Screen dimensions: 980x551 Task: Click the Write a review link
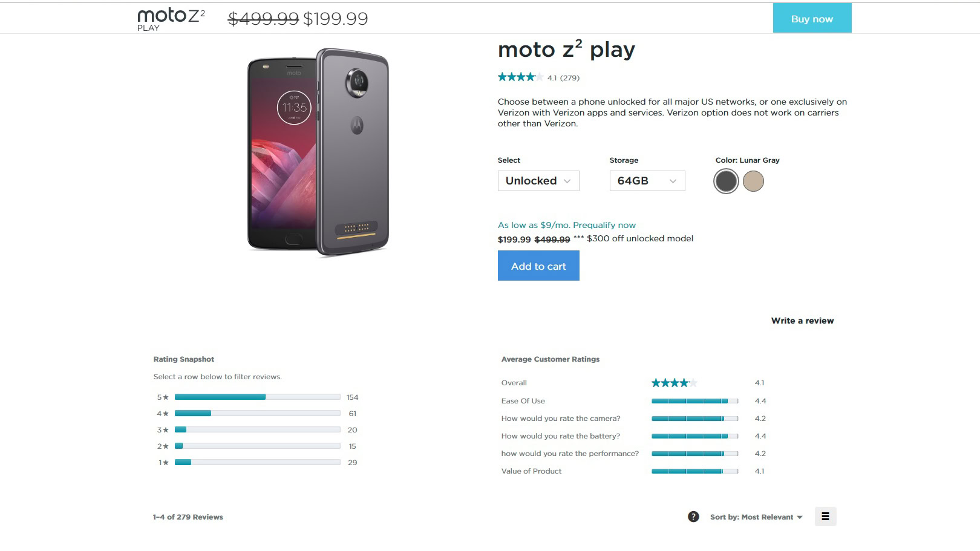pyautogui.click(x=802, y=321)
